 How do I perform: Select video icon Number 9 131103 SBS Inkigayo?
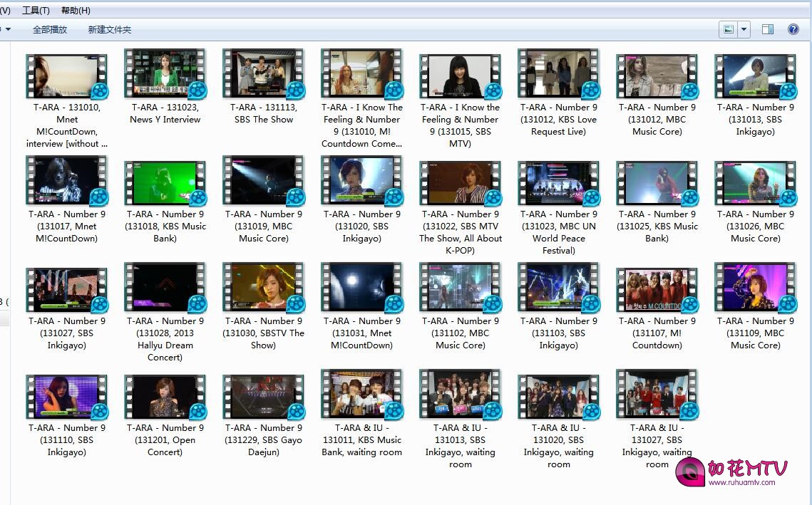[559, 287]
